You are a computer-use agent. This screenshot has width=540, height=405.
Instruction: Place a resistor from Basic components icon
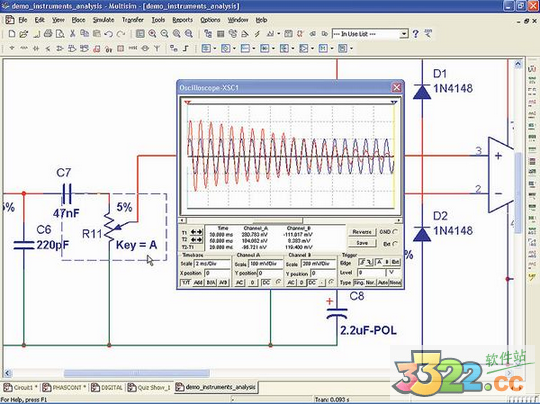(x=24, y=49)
